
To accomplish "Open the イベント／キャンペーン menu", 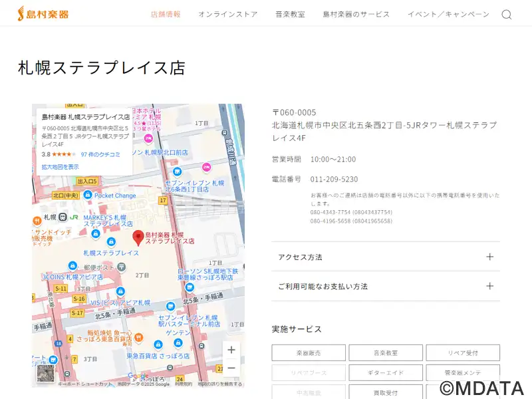I will tap(448, 14).
